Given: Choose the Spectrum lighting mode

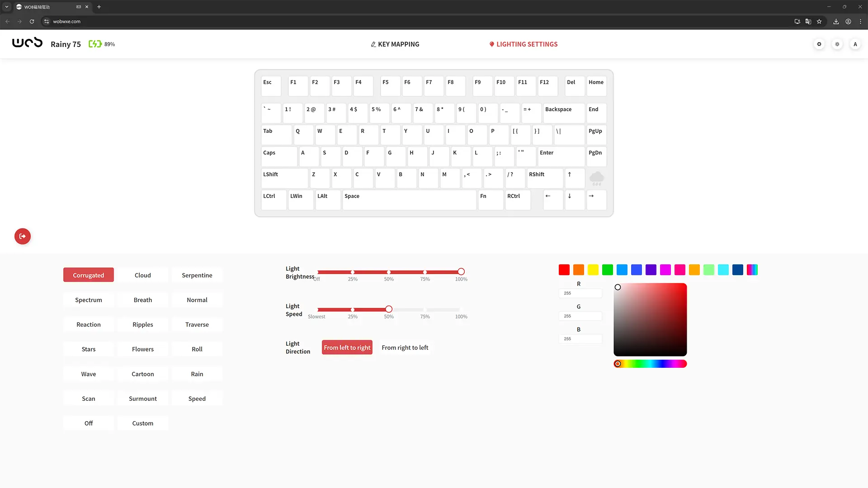Looking at the screenshot, I should (x=89, y=300).
